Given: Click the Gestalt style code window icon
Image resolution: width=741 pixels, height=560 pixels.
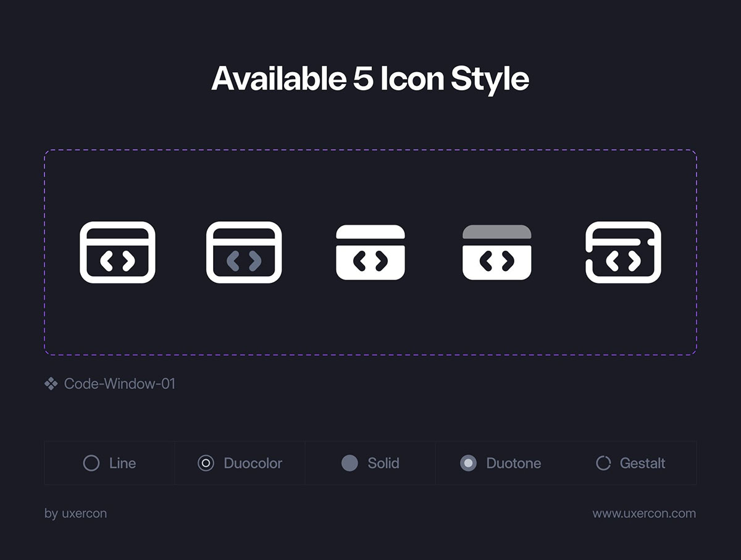Looking at the screenshot, I should (623, 253).
